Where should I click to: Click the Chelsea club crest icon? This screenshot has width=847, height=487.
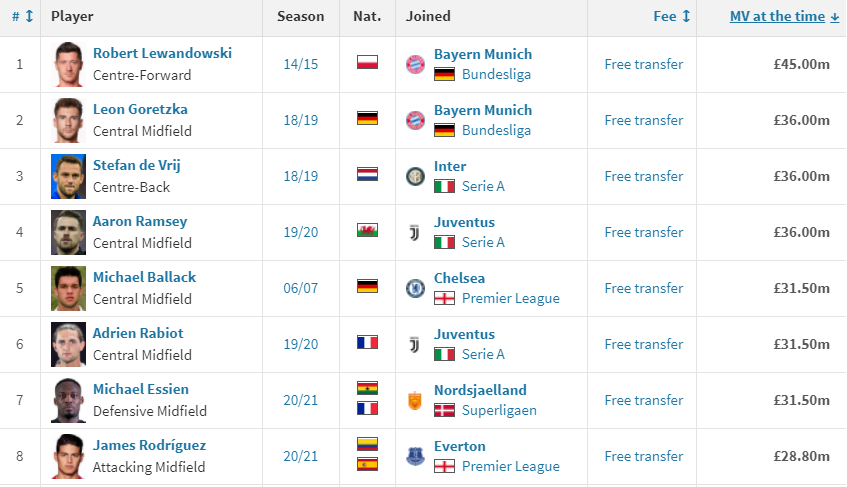point(415,288)
